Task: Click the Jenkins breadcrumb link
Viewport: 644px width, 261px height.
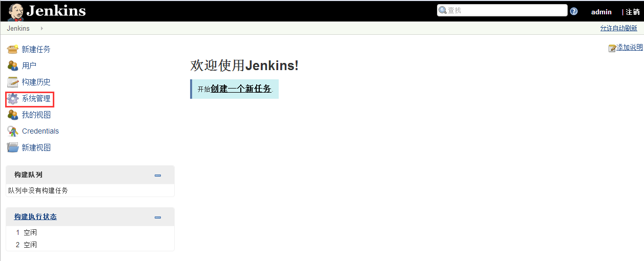Action: pyautogui.click(x=18, y=28)
